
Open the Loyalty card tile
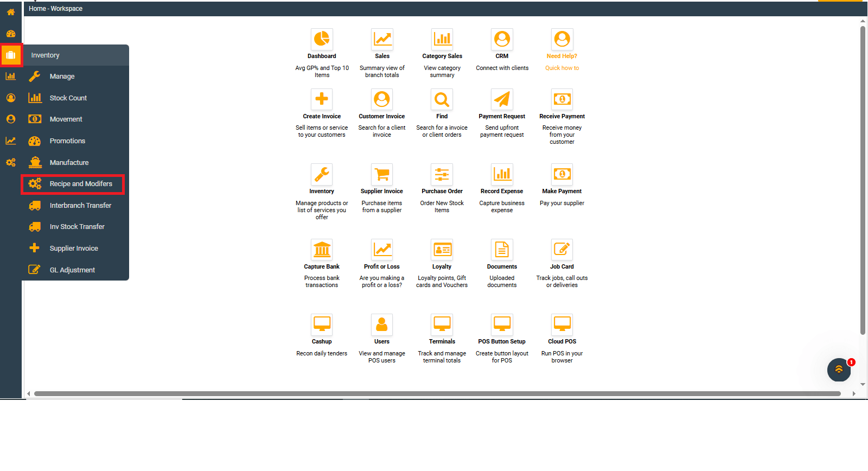click(x=442, y=250)
